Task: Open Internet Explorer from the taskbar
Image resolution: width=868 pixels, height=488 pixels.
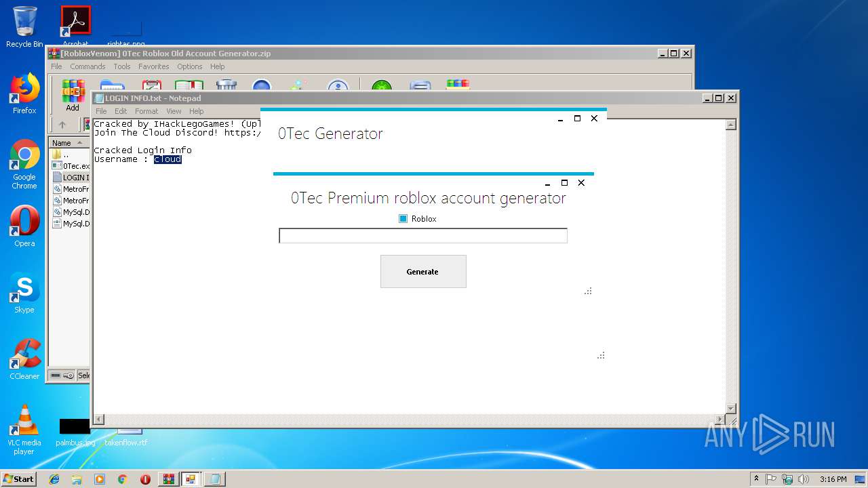Action: click(x=54, y=479)
